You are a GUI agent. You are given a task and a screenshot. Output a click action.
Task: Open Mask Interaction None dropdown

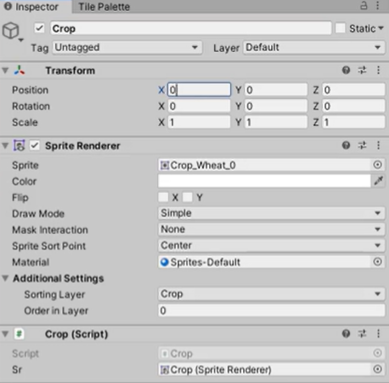click(x=271, y=229)
